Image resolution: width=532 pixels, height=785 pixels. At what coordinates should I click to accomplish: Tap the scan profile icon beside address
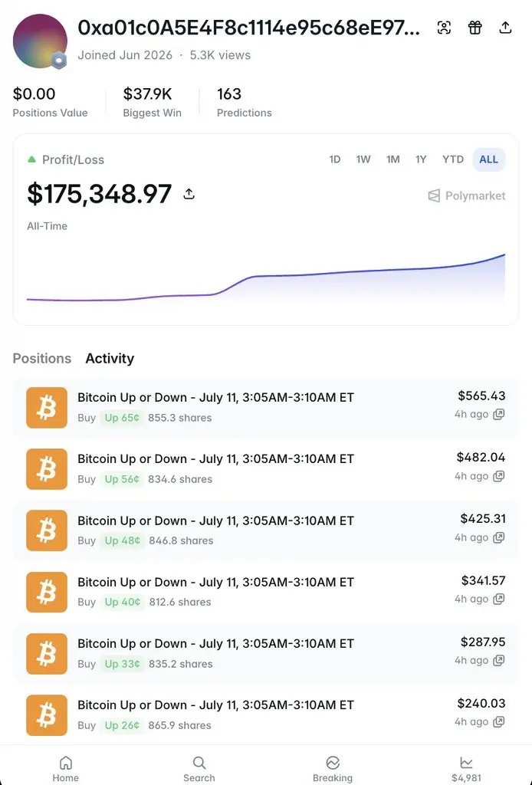[444, 28]
